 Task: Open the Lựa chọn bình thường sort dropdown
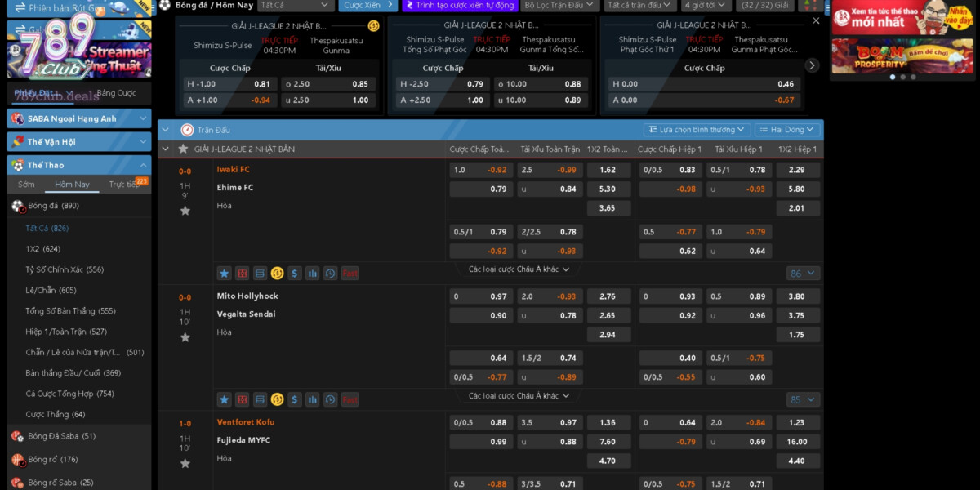coord(697,130)
